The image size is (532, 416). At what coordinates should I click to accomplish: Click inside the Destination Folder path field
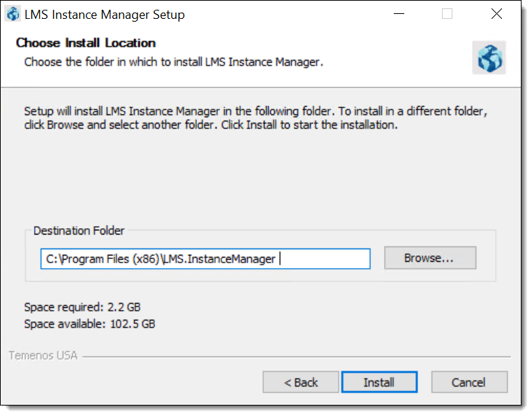pyautogui.click(x=205, y=259)
